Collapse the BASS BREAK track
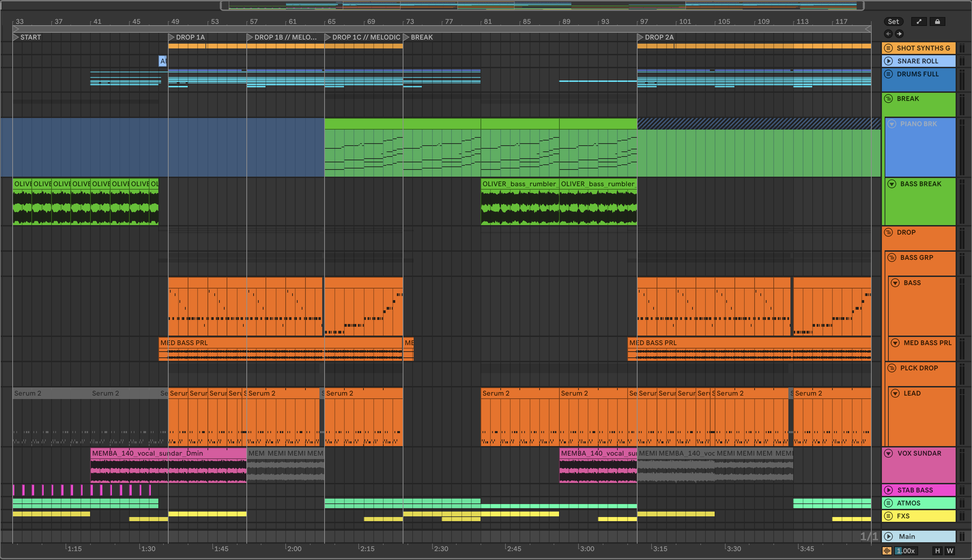 (892, 184)
